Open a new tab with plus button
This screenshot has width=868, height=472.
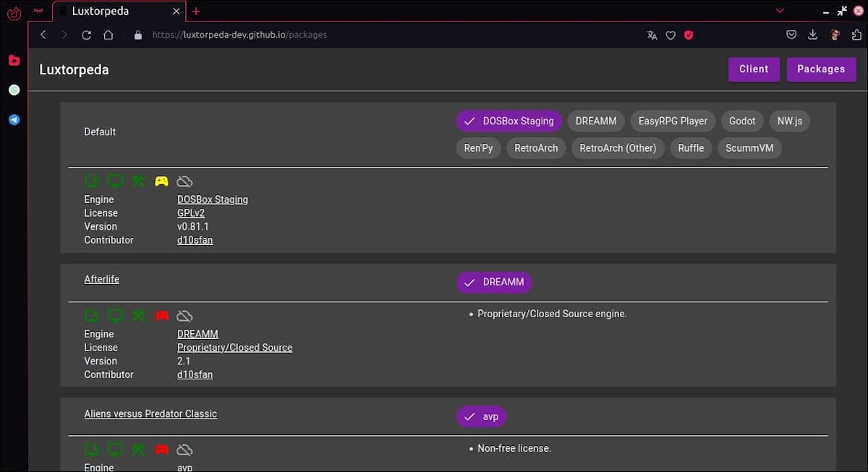click(196, 12)
